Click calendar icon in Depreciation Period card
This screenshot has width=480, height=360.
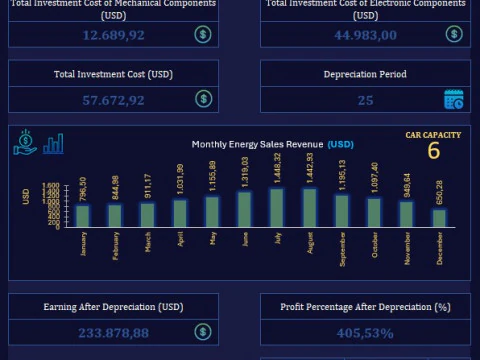pos(454,99)
